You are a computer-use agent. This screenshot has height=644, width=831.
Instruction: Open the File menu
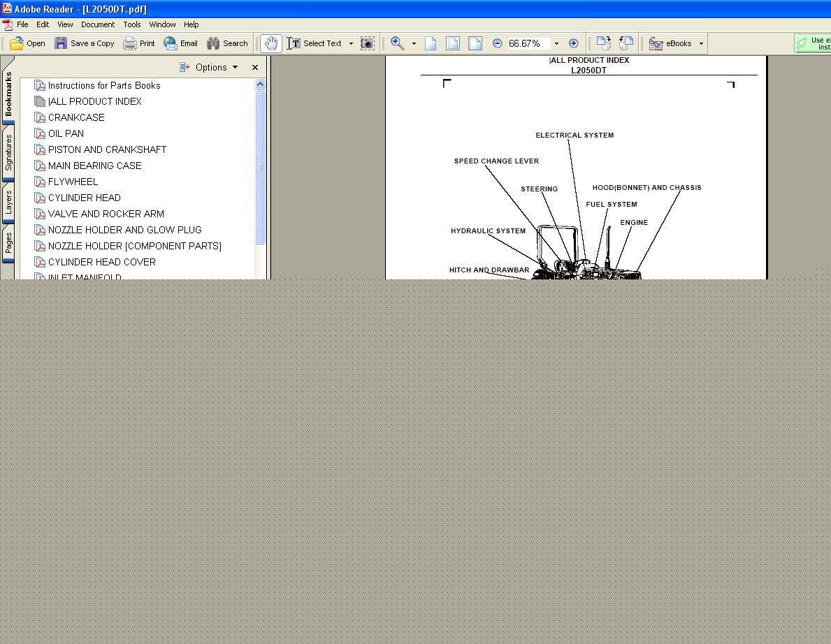pos(22,24)
